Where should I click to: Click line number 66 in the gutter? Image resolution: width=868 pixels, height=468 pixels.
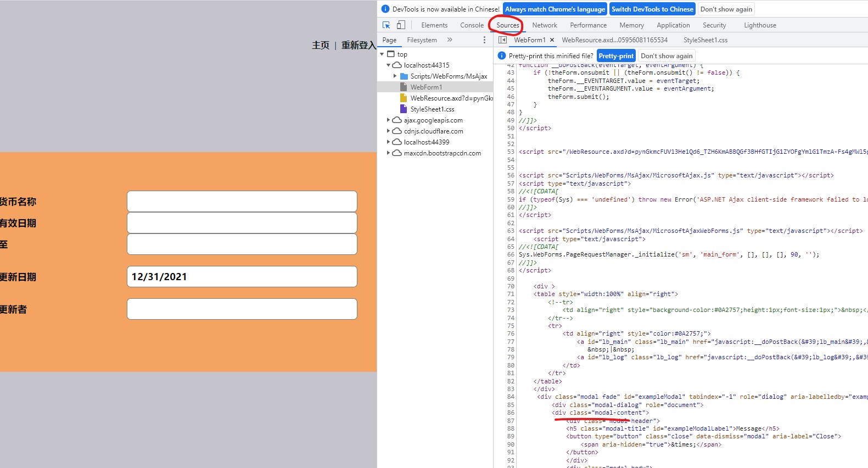pos(511,254)
